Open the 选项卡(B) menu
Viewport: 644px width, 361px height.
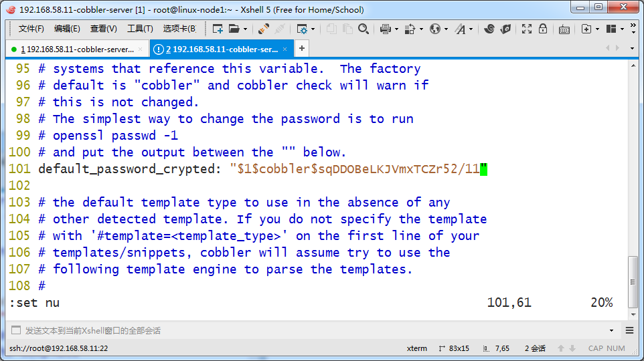[x=179, y=29]
